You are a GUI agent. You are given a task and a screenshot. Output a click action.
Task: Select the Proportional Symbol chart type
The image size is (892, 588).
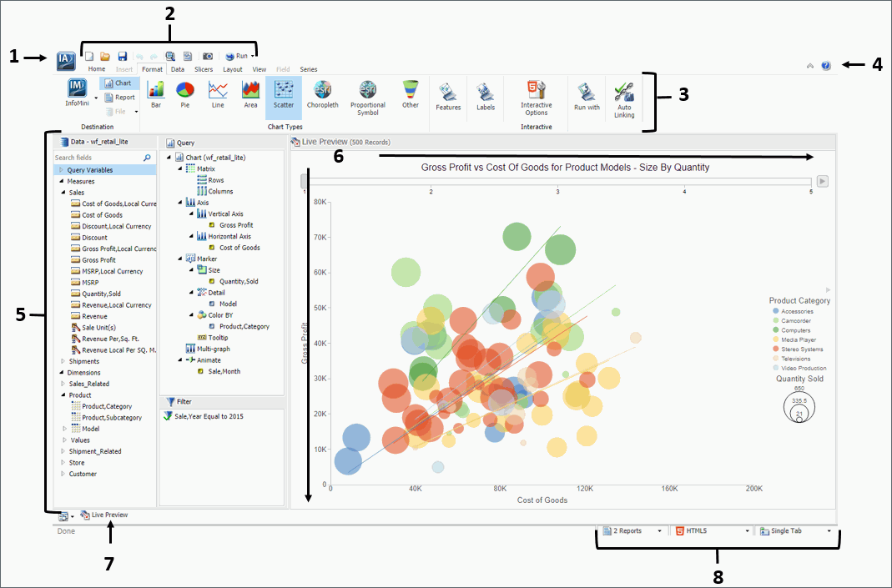coord(367,98)
